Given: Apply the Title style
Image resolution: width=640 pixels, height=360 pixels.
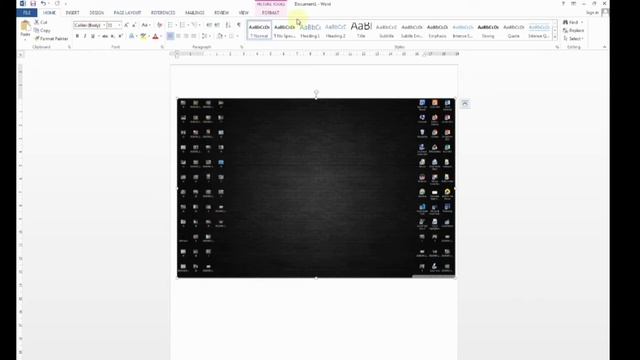Looking at the screenshot, I should 361,31.
